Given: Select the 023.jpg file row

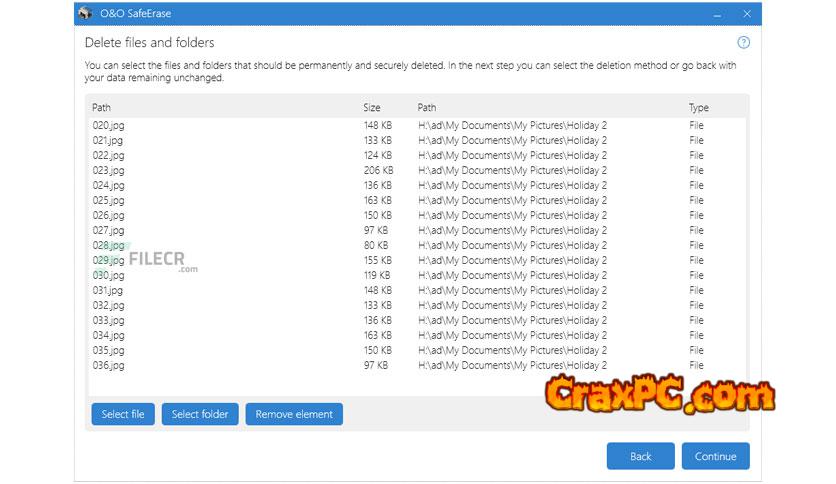Looking at the screenshot, I should tap(417, 170).
